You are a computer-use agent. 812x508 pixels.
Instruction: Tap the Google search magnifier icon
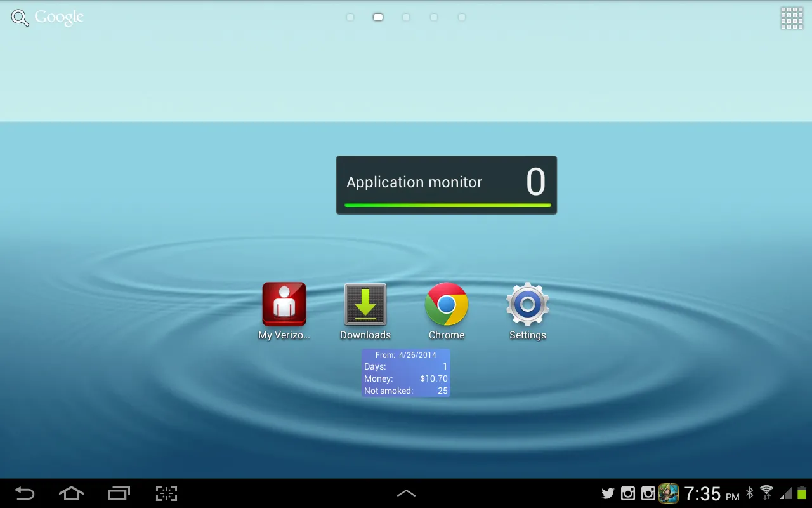point(20,18)
